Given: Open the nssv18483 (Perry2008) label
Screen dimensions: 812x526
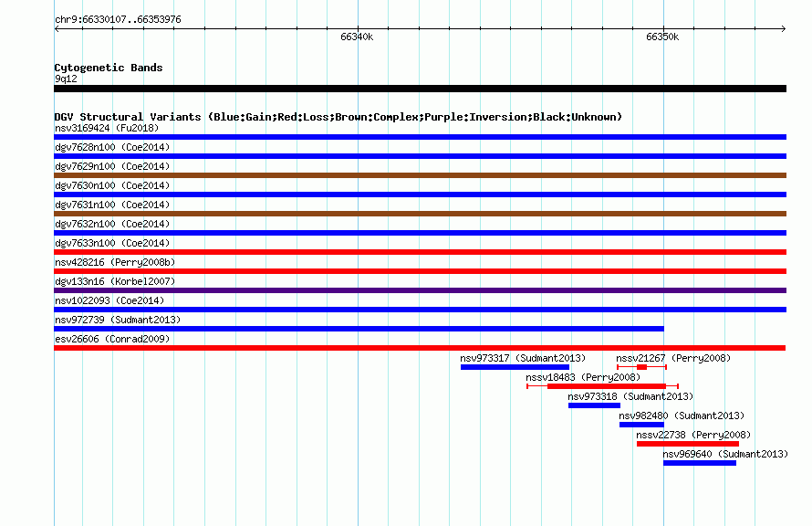Looking at the screenshot, I should coord(583,377).
